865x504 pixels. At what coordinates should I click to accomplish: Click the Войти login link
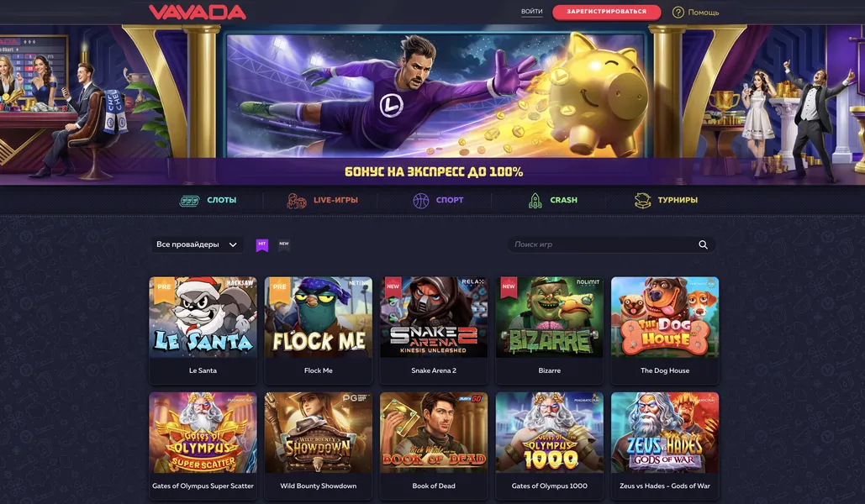tap(532, 12)
